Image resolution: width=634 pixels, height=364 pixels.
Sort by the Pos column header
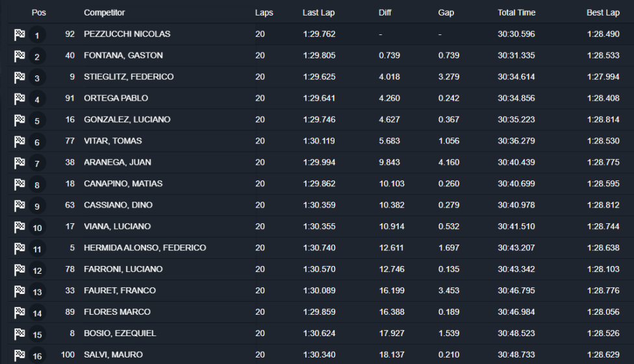pos(39,13)
